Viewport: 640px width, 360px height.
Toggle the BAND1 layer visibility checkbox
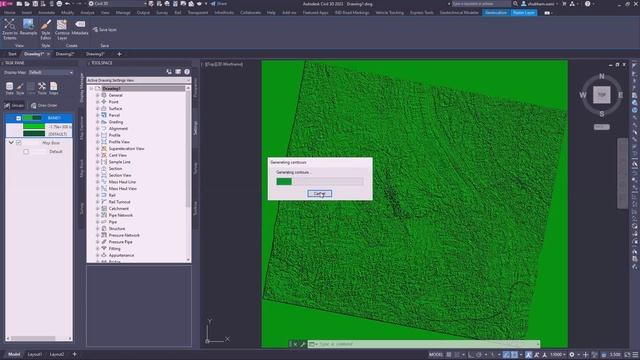click(18, 118)
